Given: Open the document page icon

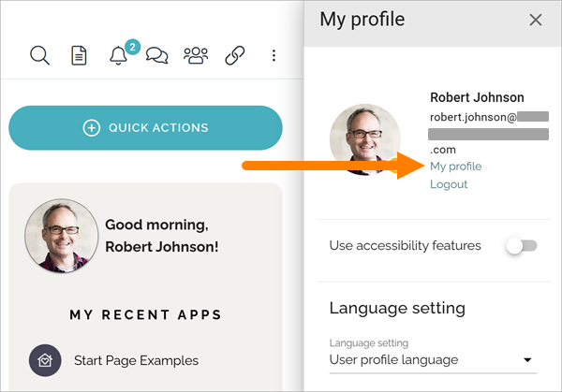Looking at the screenshot, I should 79,55.
